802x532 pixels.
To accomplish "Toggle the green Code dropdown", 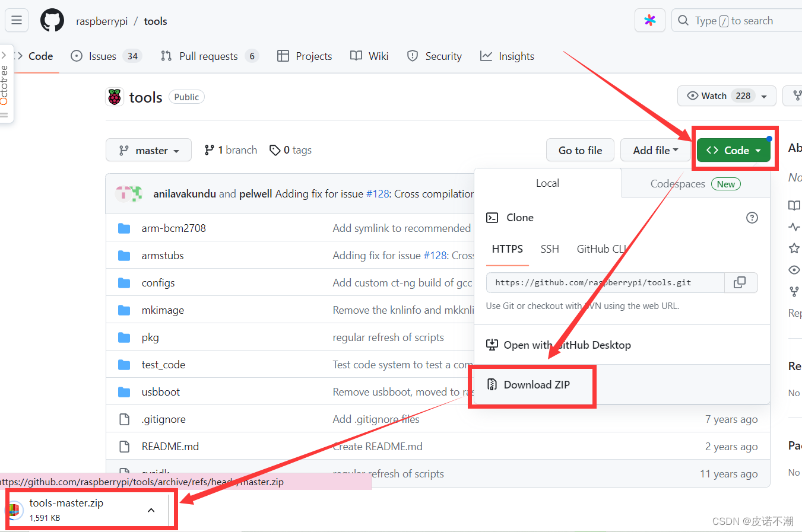I will (734, 150).
